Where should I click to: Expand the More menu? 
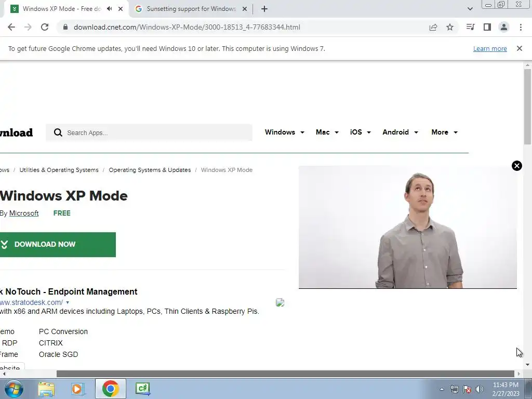(445, 132)
